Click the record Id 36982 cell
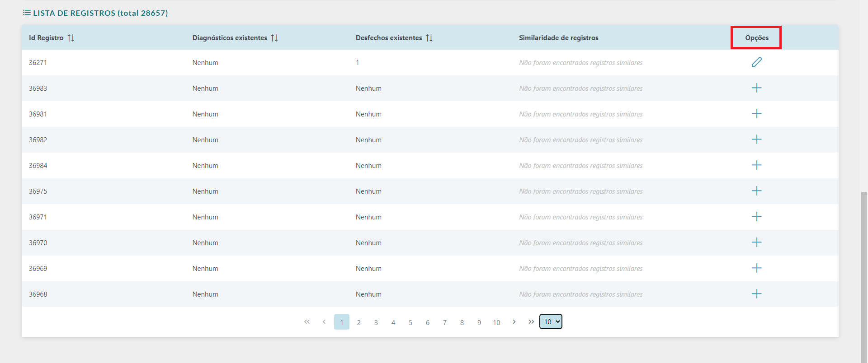This screenshot has height=363, width=868. click(38, 140)
